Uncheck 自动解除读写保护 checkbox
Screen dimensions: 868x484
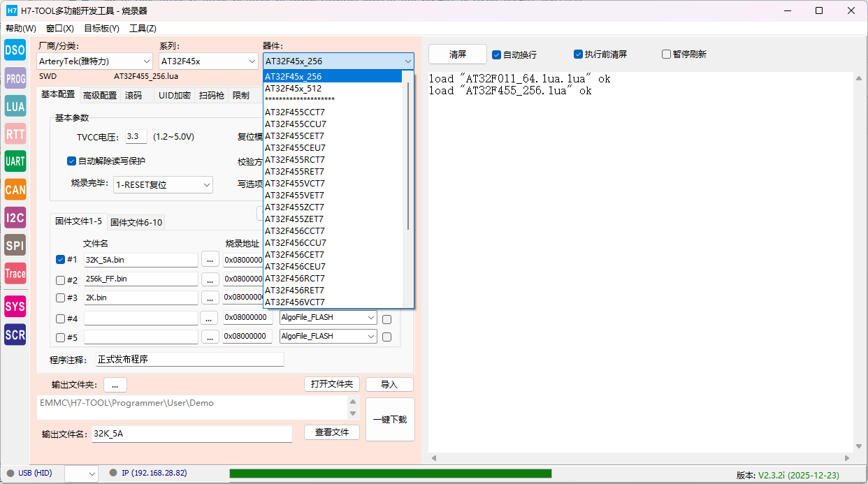pos(71,161)
